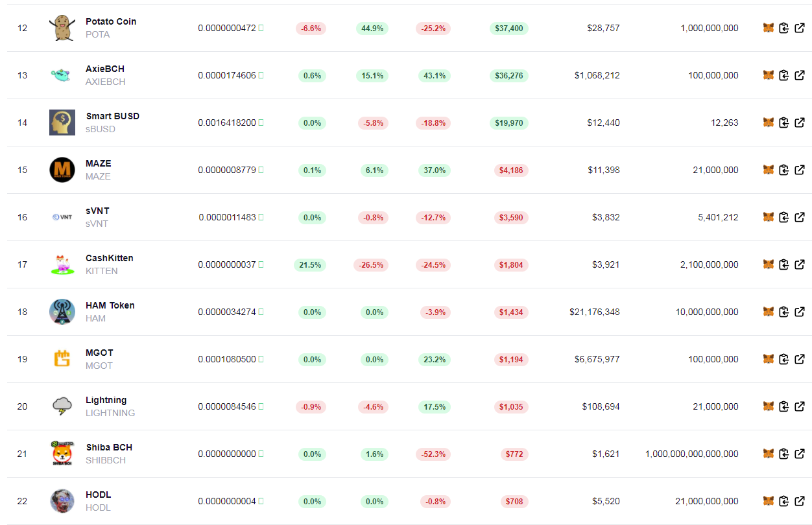Copy MGOT contract address via clipboard icon
Screen dimensions: 812x525
tap(784, 359)
